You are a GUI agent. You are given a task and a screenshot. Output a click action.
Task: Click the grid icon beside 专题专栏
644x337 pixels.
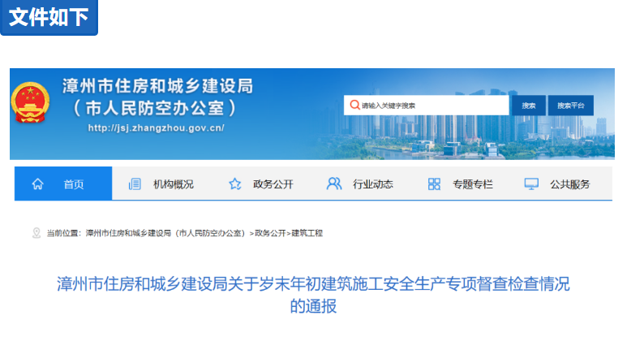point(434,184)
